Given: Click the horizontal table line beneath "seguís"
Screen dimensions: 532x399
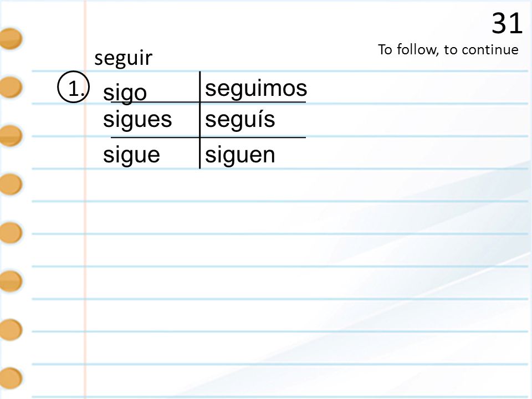Looking at the screenshot, I should pos(253,137).
